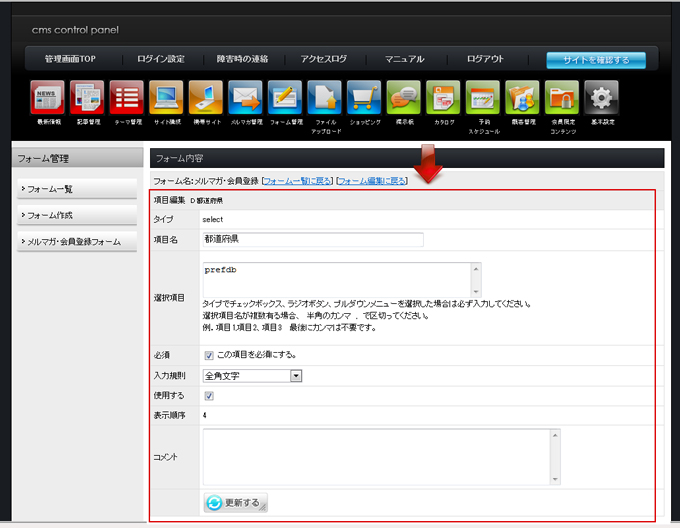Open the フォーム管理 form icon
This screenshot has width=680, height=528.
coord(285,98)
